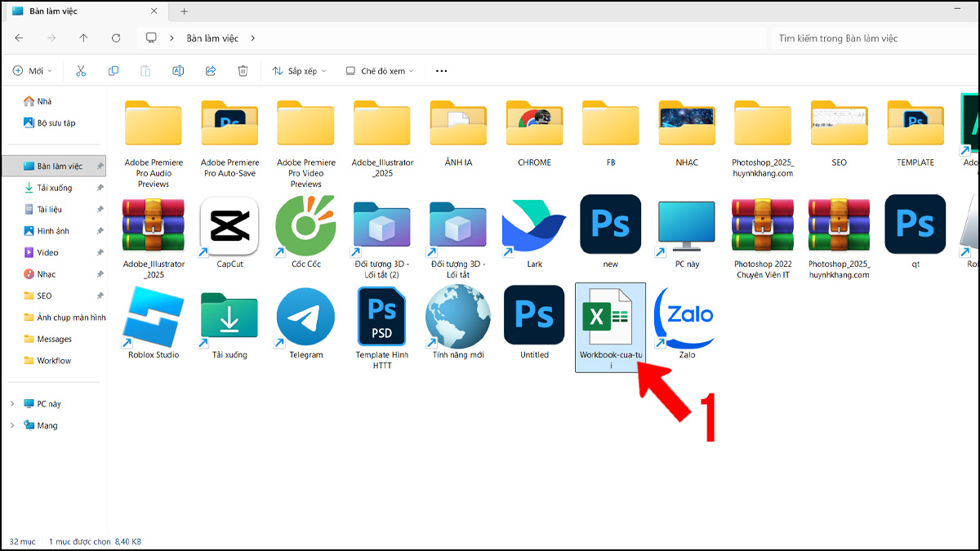Screen dimensions: 980x551
Task: Select the Workbook-cua-tui Excel file
Action: (611, 327)
